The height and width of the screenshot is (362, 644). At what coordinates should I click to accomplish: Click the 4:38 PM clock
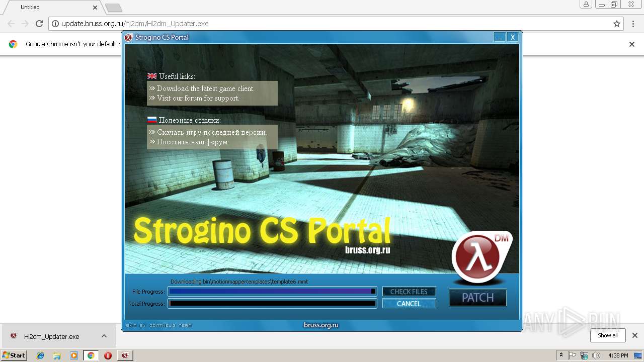pyautogui.click(x=618, y=355)
